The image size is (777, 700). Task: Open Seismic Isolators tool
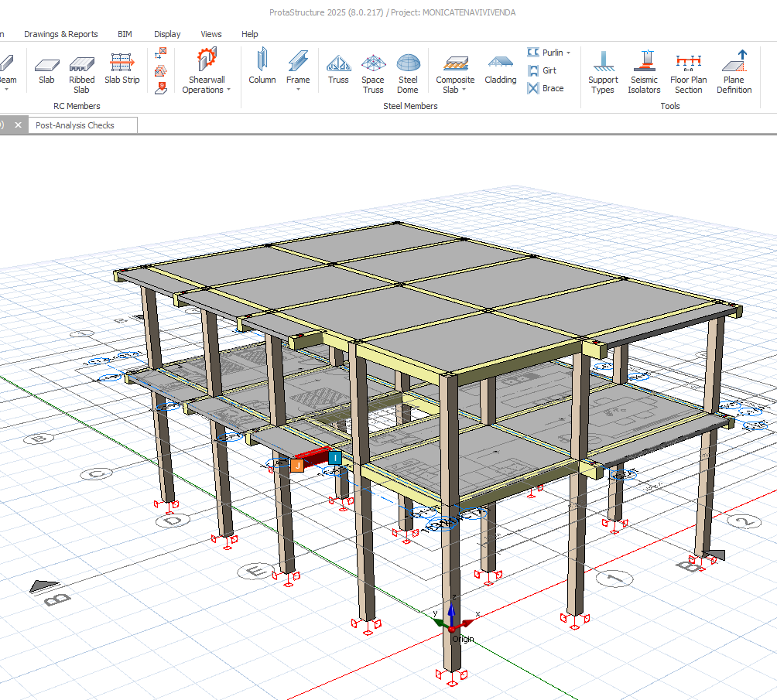(x=644, y=70)
